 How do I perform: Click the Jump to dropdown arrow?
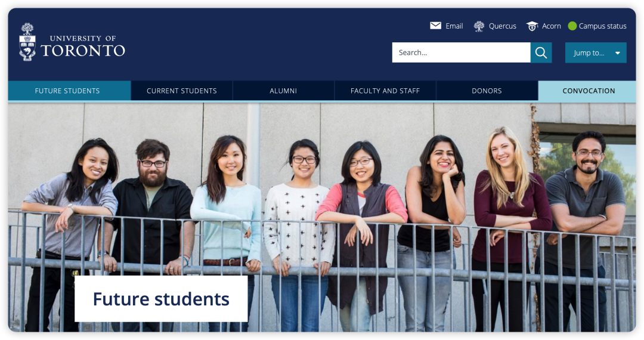coord(617,53)
